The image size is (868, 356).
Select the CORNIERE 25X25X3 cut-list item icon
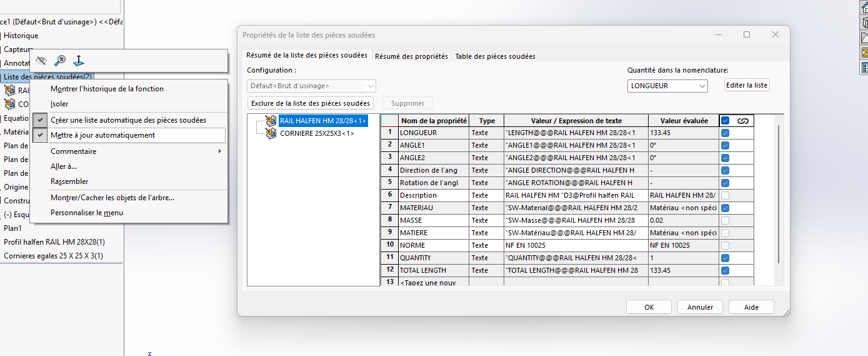271,133
